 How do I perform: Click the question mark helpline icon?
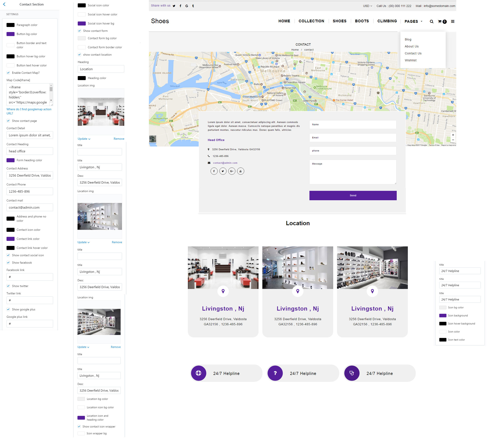pyautogui.click(x=275, y=373)
